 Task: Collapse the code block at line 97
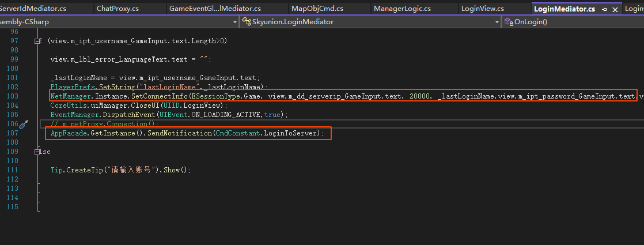(37, 41)
